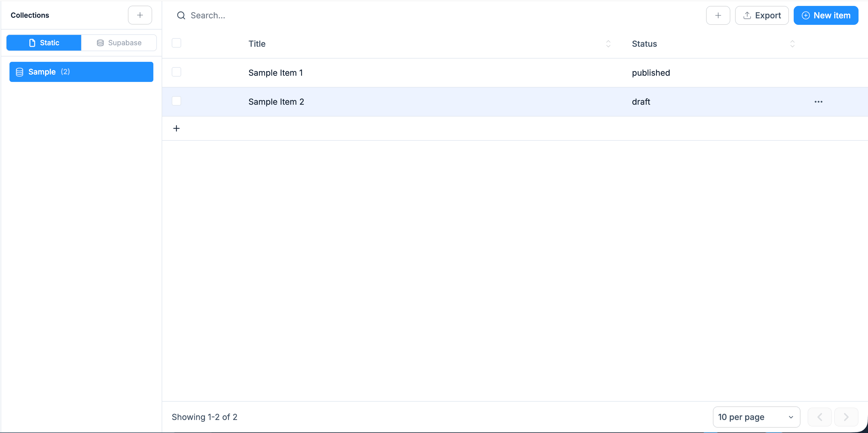Click the upload icon inside the Export button
The width and height of the screenshot is (868, 433).
click(x=748, y=15)
